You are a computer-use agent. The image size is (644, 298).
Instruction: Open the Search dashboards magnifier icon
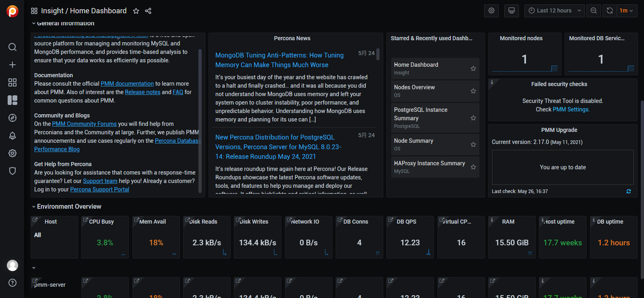[x=12, y=47]
